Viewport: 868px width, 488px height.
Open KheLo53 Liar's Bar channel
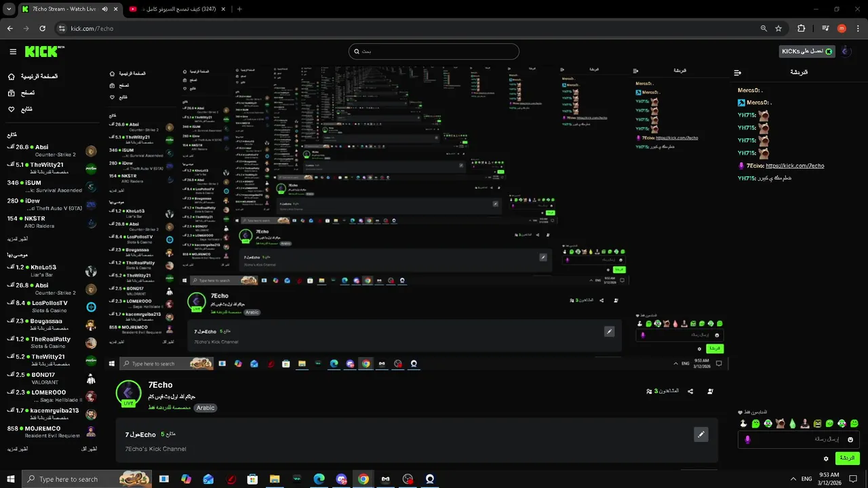click(52, 270)
